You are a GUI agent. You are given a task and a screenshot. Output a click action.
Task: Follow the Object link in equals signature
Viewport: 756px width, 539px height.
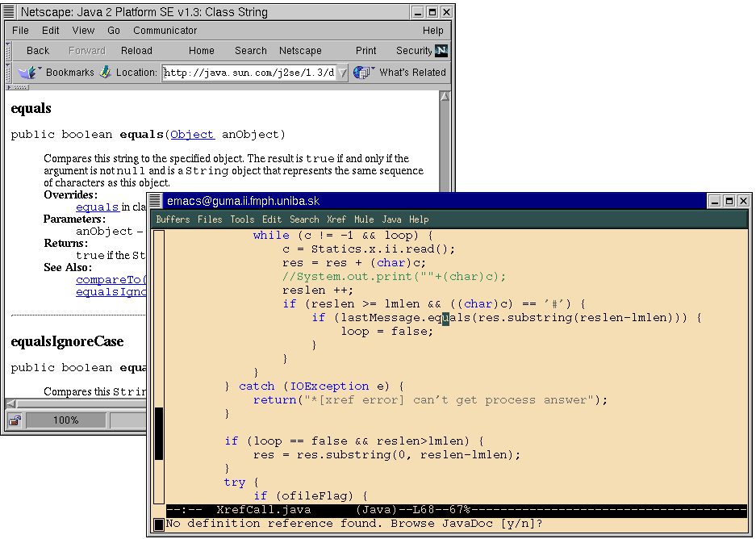point(192,134)
